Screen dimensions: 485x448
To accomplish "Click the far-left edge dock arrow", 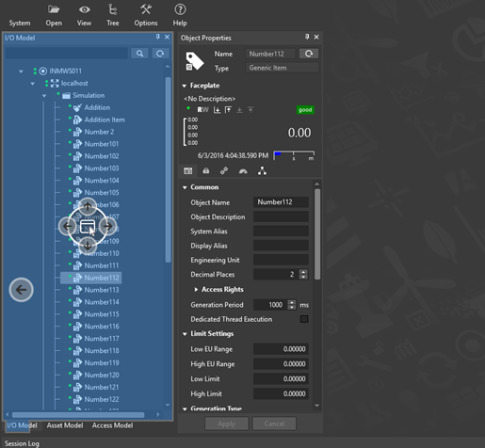I will (x=22, y=290).
